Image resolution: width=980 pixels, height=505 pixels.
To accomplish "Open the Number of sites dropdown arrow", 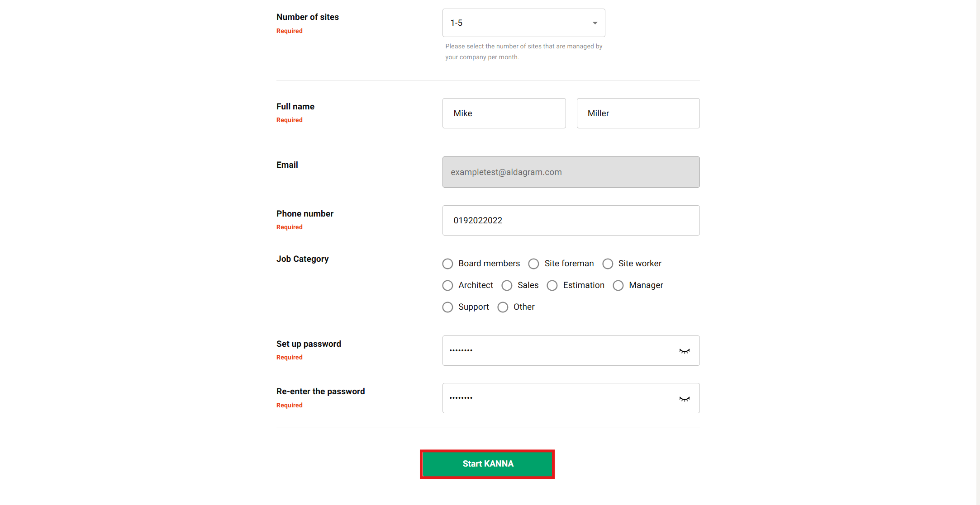I will (595, 23).
